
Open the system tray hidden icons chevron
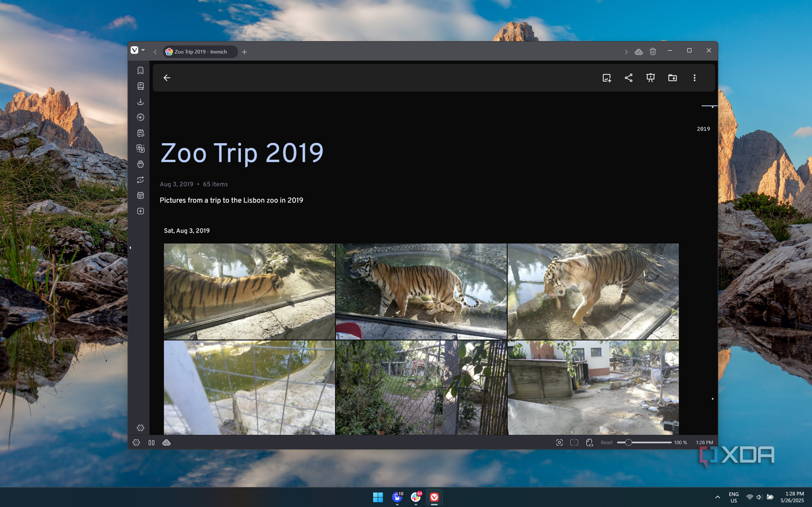coord(718,497)
